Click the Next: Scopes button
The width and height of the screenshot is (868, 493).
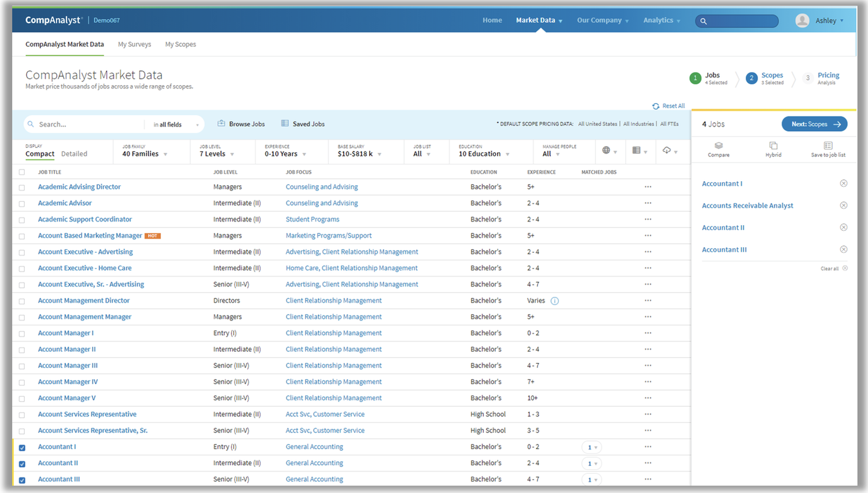tap(814, 124)
